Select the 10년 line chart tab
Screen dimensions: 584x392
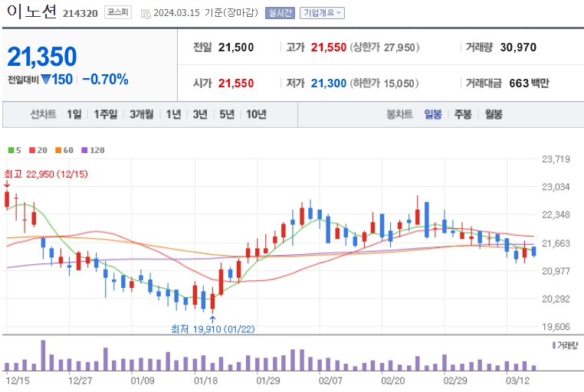click(256, 114)
